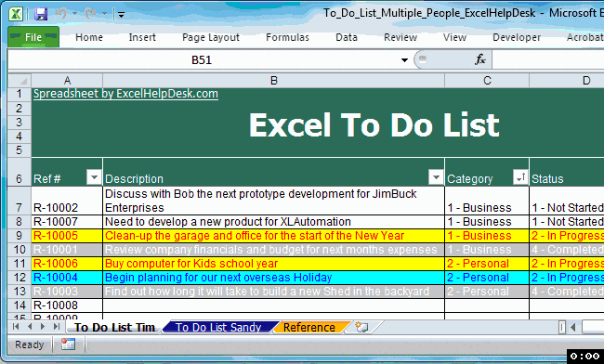Click the Excel application icon in title bar
The image size is (604, 364).
pyautogui.click(x=16, y=14)
